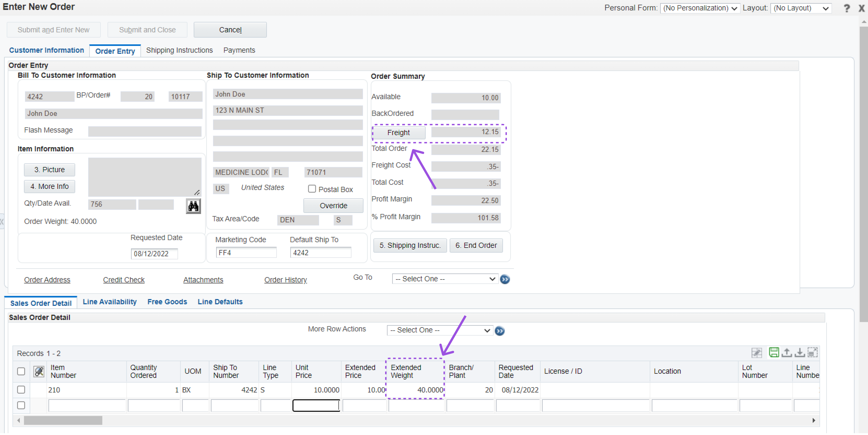Open the Payments tab
The image size is (868, 435).
click(239, 50)
